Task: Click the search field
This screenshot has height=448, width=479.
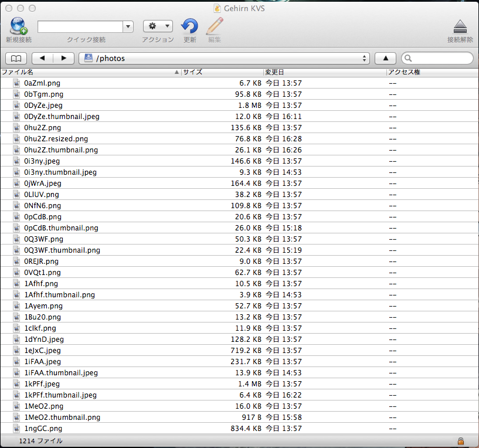Action: pos(440,58)
